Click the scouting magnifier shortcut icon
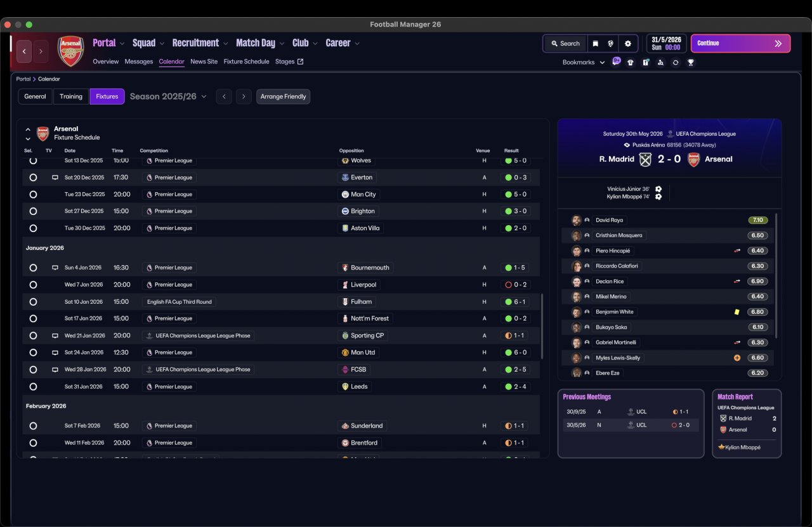This screenshot has width=812, height=527. coord(660,63)
